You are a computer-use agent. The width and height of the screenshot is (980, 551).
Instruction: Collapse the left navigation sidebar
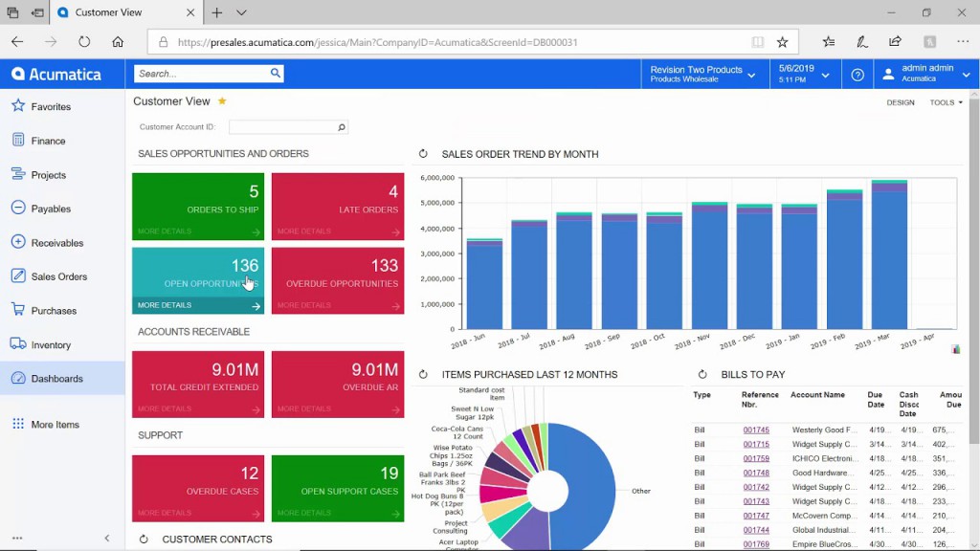(x=106, y=539)
